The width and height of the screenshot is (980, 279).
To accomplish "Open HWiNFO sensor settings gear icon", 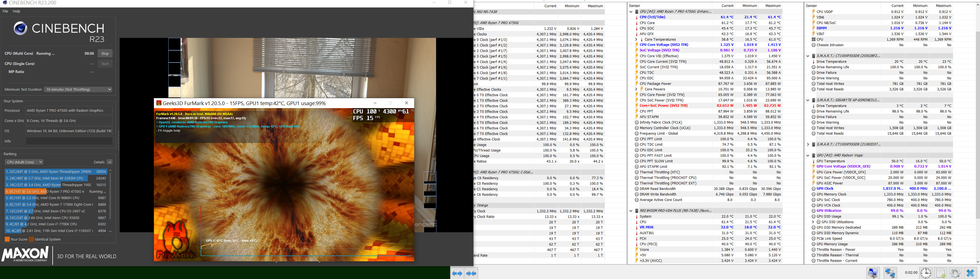I will (x=955, y=273).
